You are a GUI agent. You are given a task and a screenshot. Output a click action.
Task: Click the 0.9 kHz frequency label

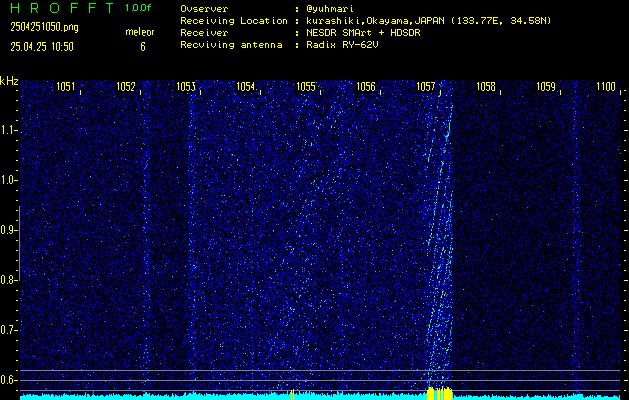click(x=8, y=230)
